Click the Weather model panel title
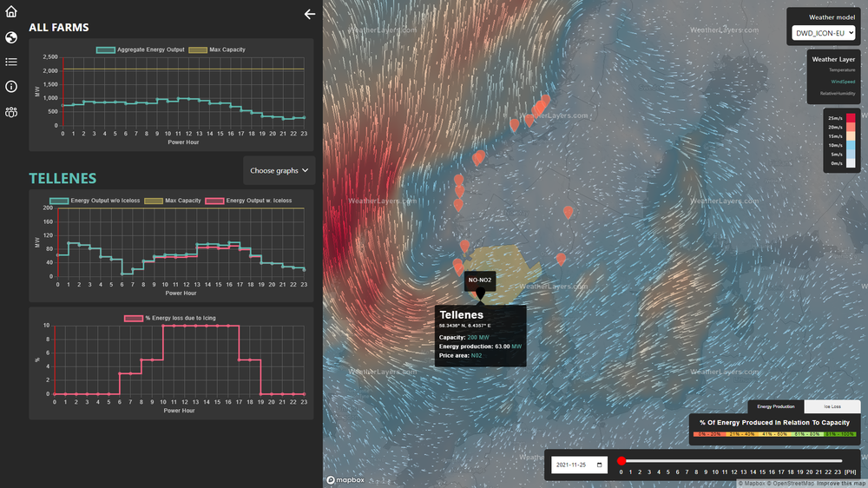868x488 pixels. coord(832,17)
